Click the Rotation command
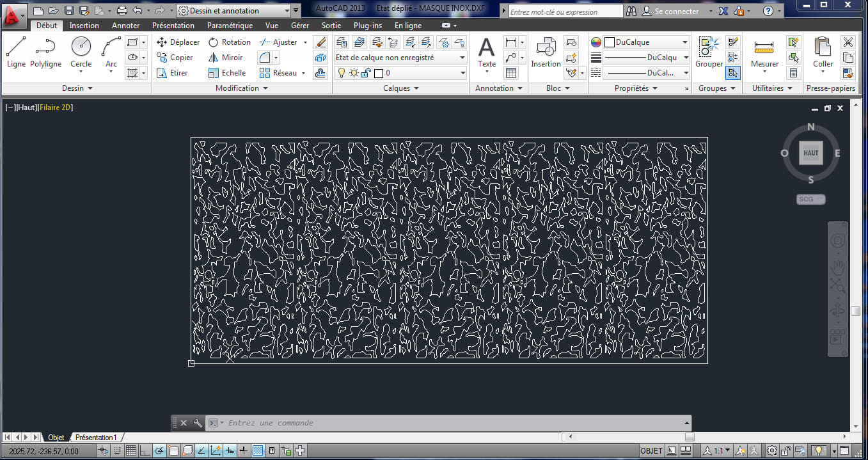Image resolution: width=868 pixels, height=460 pixels. click(229, 42)
